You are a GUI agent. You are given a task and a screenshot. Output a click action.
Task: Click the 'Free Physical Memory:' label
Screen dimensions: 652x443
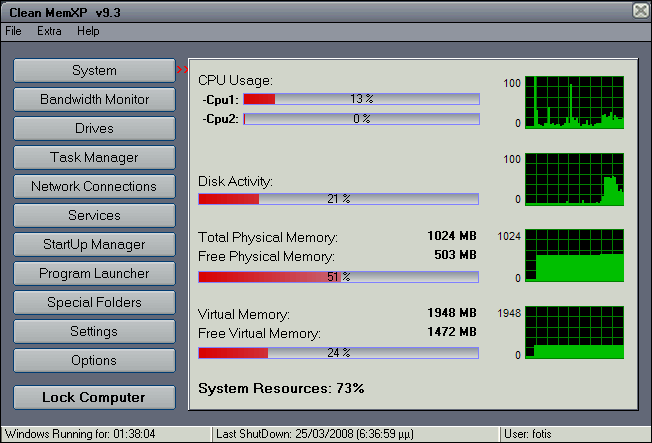(266, 257)
